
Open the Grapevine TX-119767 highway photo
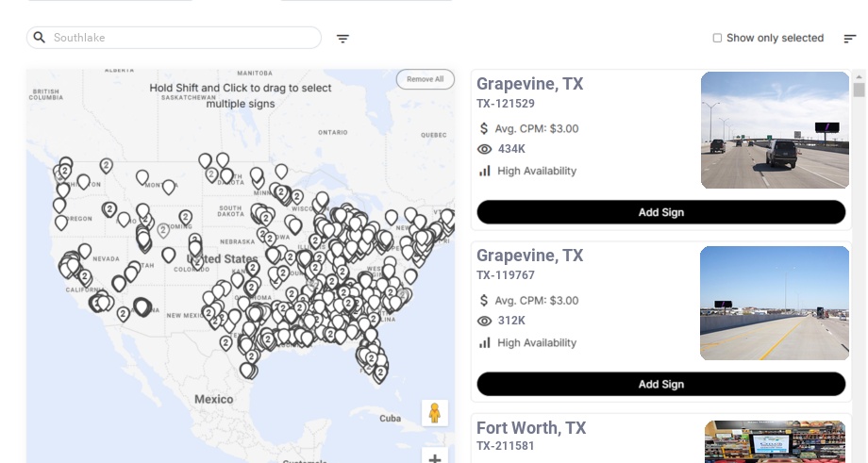click(x=775, y=303)
